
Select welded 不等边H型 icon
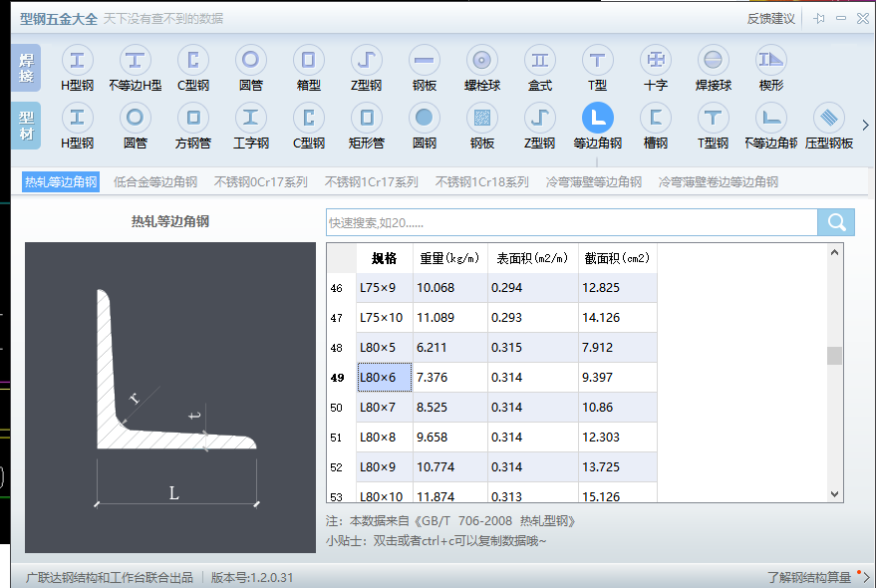pyautogui.click(x=136, y=61)
